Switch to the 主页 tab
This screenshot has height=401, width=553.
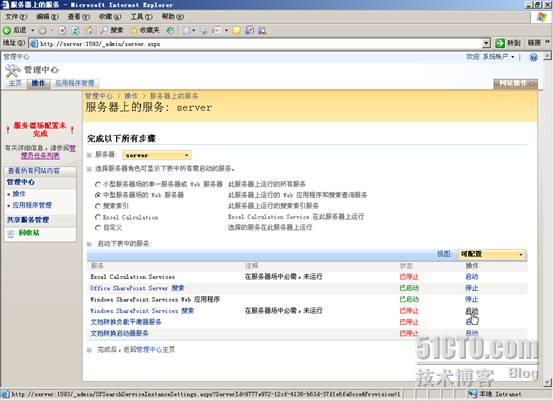(x=15, y=84)
